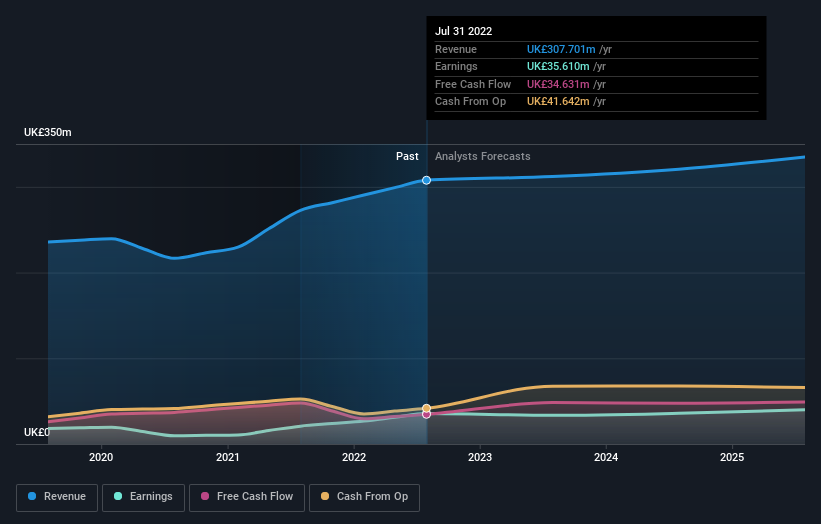Click the Jul 31 2022 tooltip date
Image resolution: width=821 pixels, height=524 pixels.
(463, 31)
